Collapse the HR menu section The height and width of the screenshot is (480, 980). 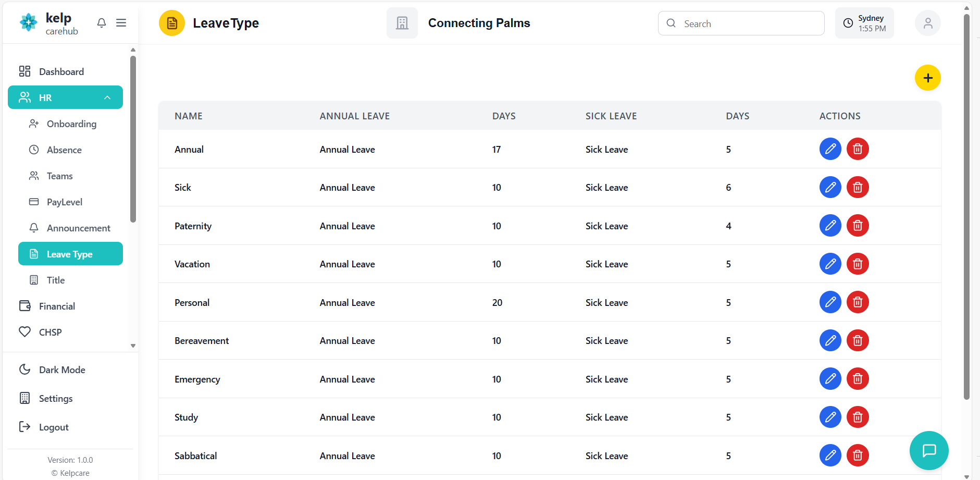pos(107,97)
